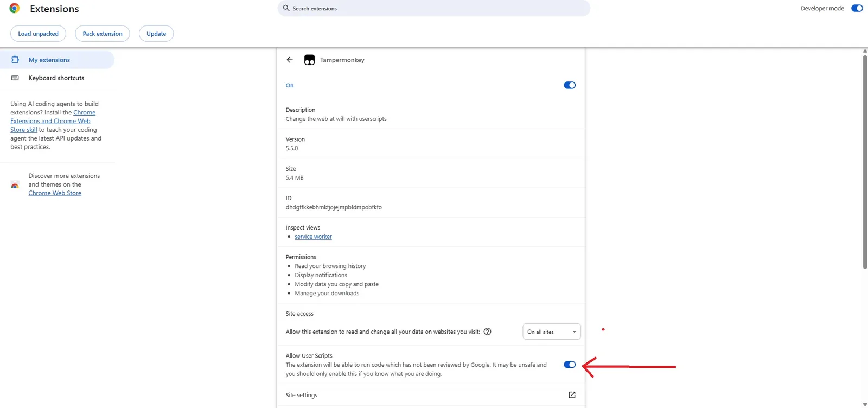
Task: Click version number 5.5.0
Action: (x=292, y=148)
